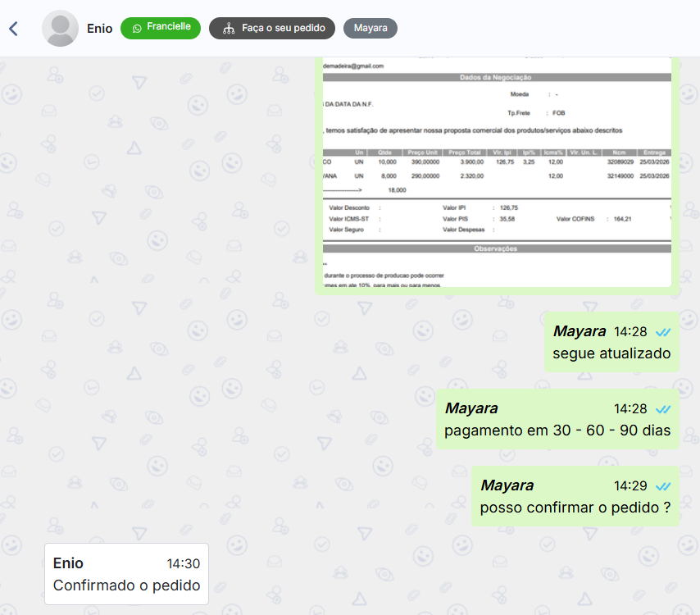
Task: Click the 14:30 timestamp on Enio's message
Action: tap(183, 564)
